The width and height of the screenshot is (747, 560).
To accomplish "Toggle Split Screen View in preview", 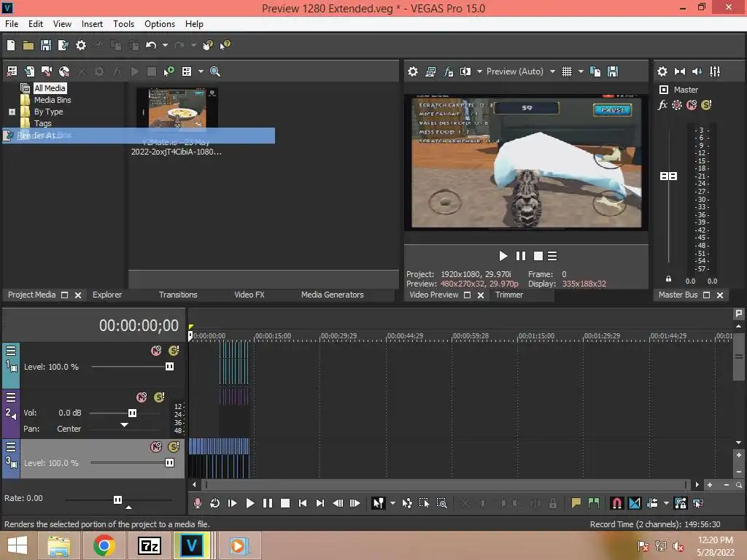I will 465,71.
